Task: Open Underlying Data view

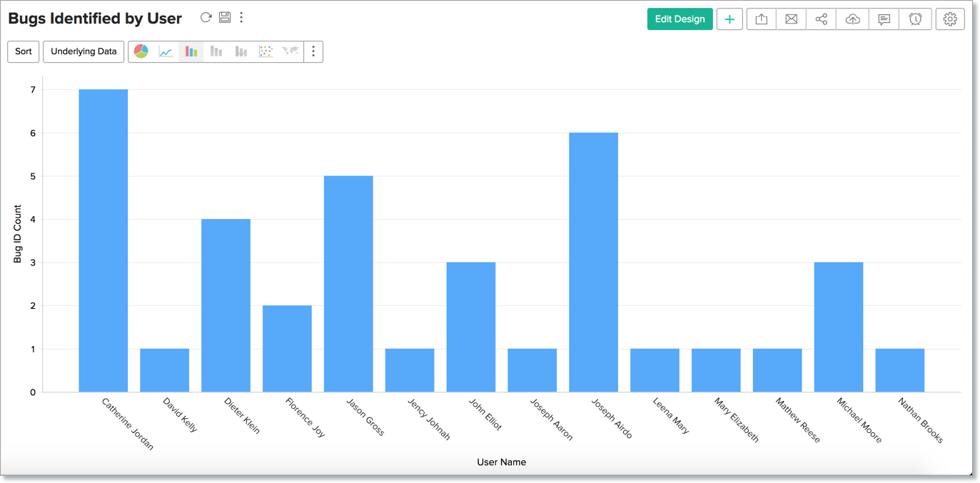Action: click(x=84, y=51)
